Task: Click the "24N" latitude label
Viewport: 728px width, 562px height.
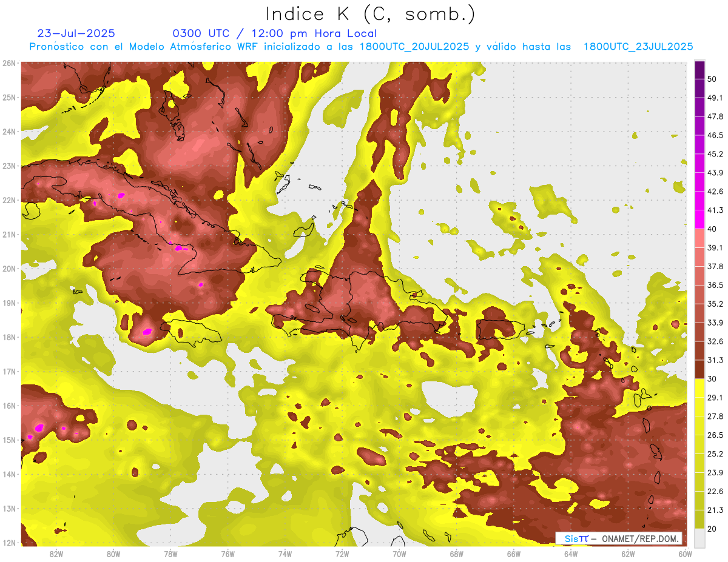Action: pos(9,132)
